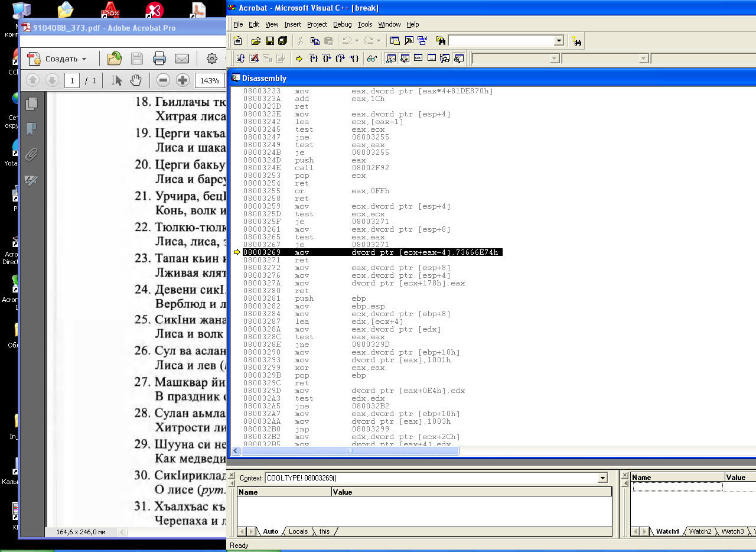Open the Debug menu
This screenshot has height=552, width=756.
[x=342, y=24]
